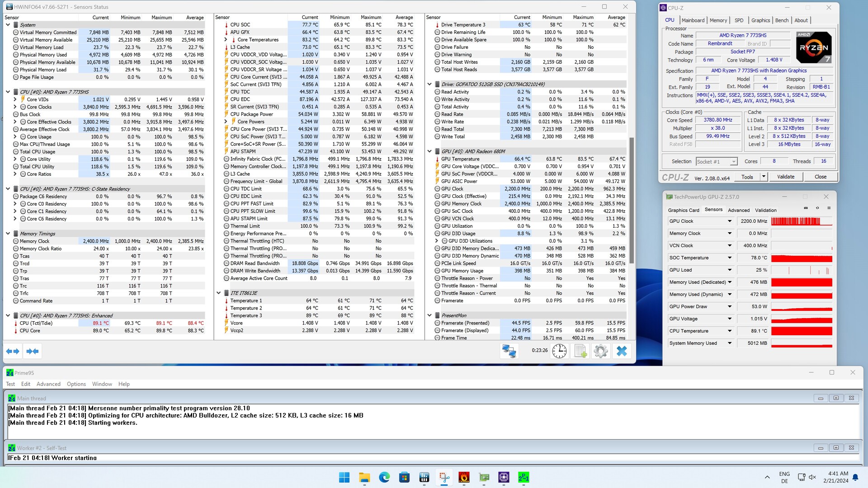The height and width of the screenshot is (488, 868).
Task: Switch to the Mainboard tab in CPU-Z
Action: click(x=693, y=20)
